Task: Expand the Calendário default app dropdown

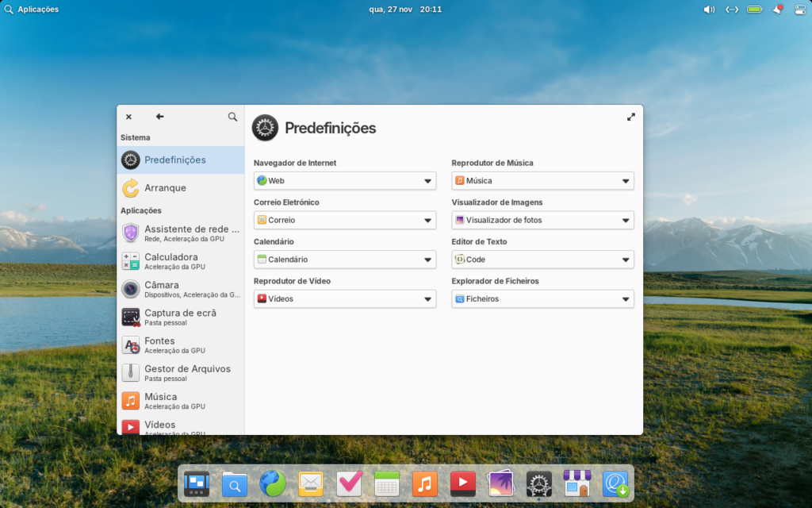Action: click(x=345, y=260)
